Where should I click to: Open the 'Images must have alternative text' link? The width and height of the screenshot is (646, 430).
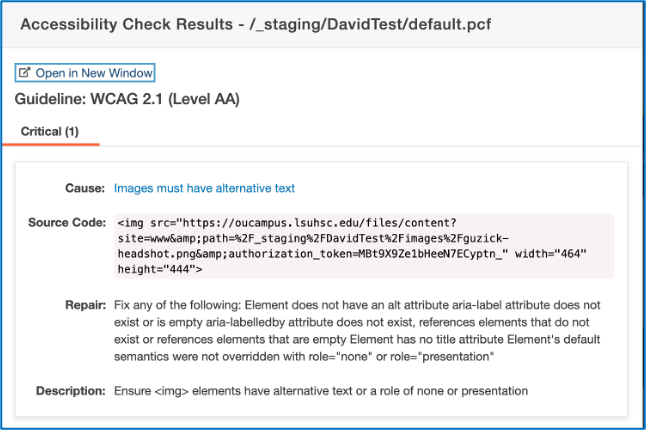click(x=204, y=188)
